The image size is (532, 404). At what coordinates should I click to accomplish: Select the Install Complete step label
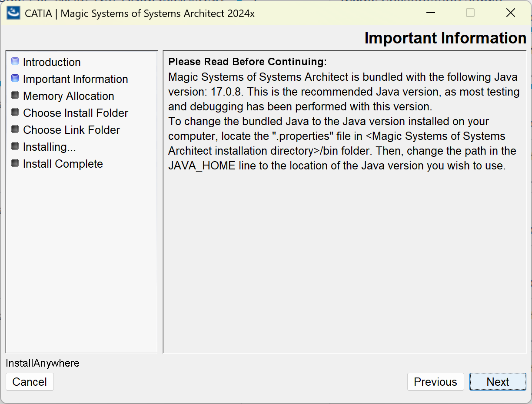pyautogui.click(x=63, y=164)
